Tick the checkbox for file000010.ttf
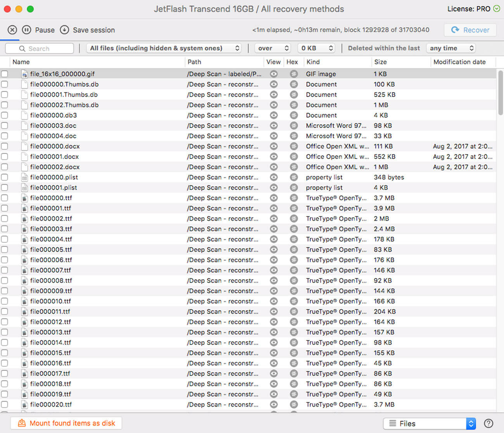The width and height of the screenshot is (504, 433). (5, 301)
